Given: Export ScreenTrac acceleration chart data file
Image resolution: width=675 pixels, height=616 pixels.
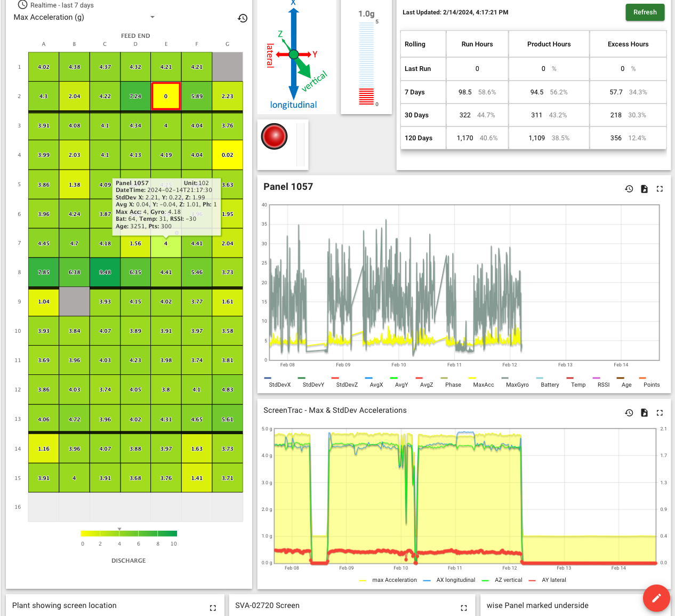Looking at the screenshot, I should tap(644, 413).
